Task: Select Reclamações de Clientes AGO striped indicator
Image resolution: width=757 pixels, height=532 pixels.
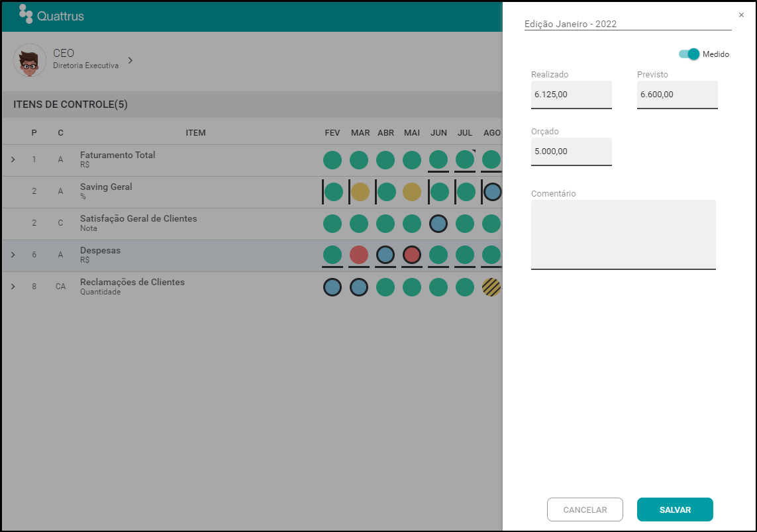Action: (x=491, y=287)
